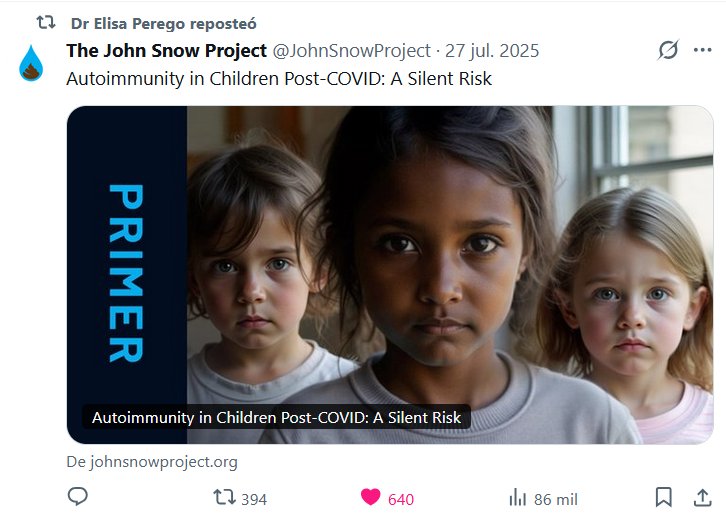Visit Dr Elisa Perego reposteó link
Screen dimensions: 726x520
pos(163,24)
